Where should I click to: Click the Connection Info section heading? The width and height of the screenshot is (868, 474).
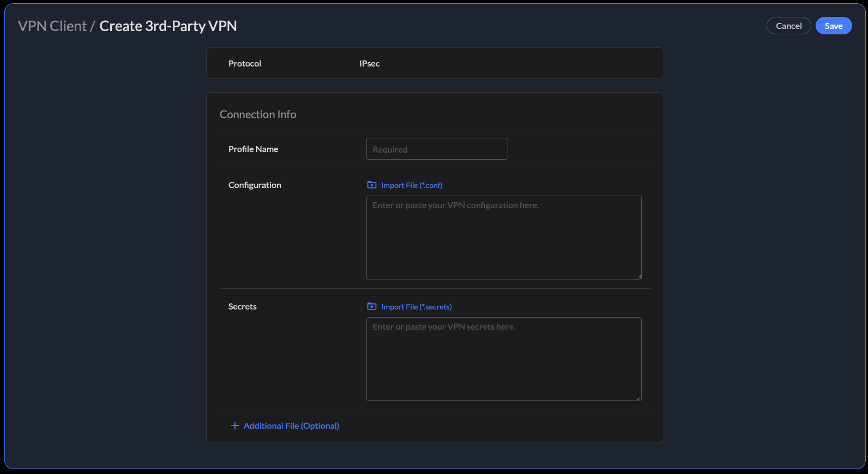tap(258, 114)
